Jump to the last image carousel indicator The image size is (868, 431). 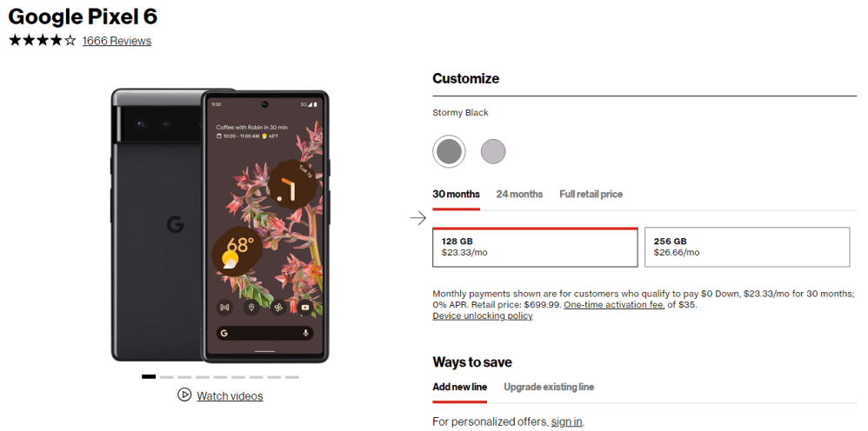point(291,377)
